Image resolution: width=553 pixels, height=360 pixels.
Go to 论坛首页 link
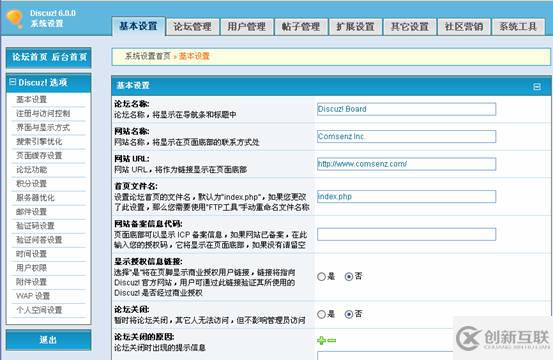tap(30, 57)
